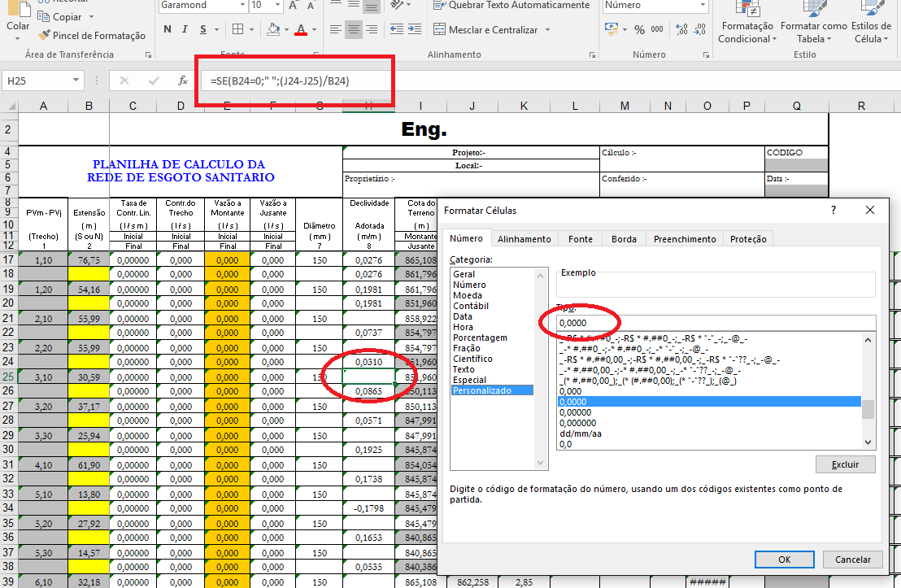Viewport: 901px width, 588px height.
Task: Open the borders dropdown arrow
Action: (252, 29)
